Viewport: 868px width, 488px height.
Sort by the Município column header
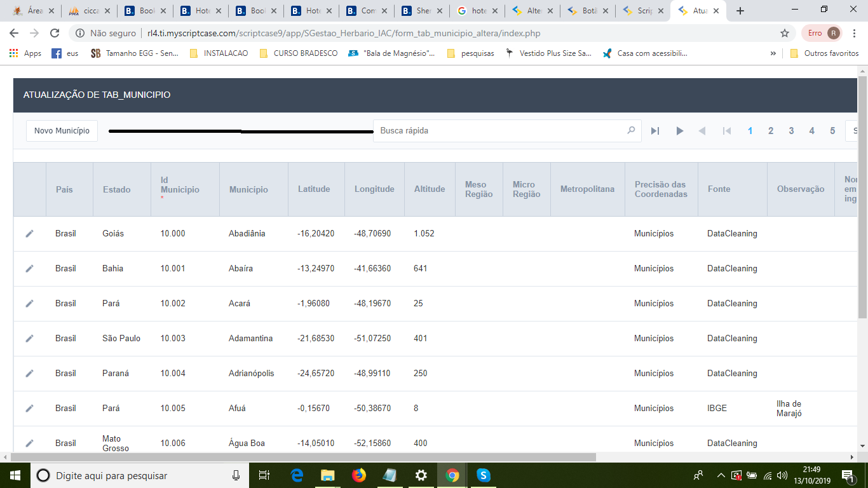248,189
